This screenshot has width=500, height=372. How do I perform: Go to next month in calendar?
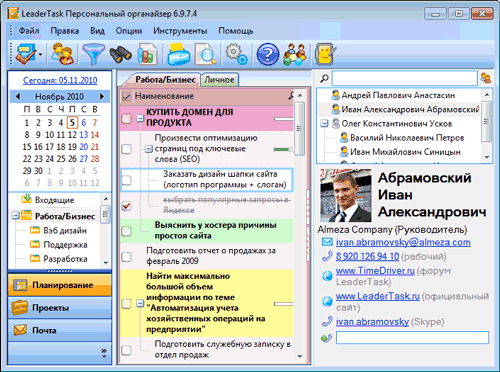point(102,96)
